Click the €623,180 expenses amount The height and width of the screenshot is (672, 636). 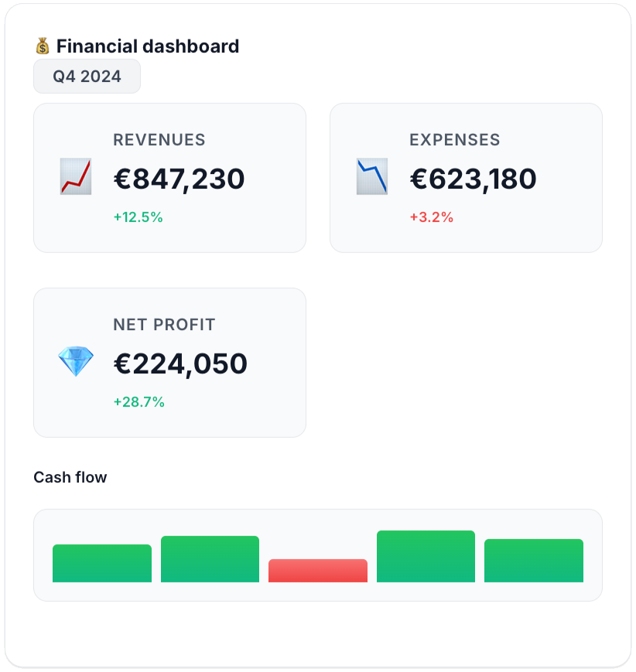473,179
